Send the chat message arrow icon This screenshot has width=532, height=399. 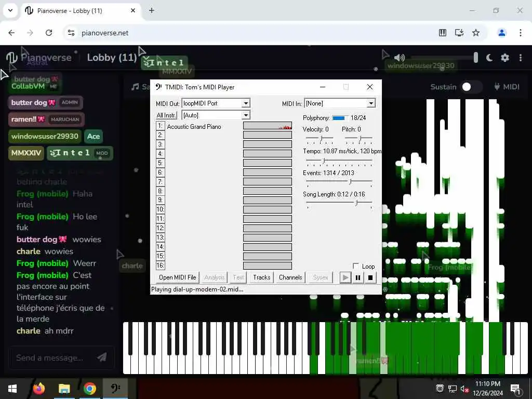click(102, 357)
